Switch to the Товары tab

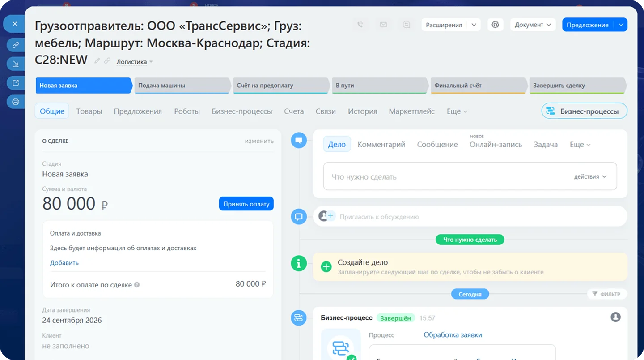(x=89, y=111)
